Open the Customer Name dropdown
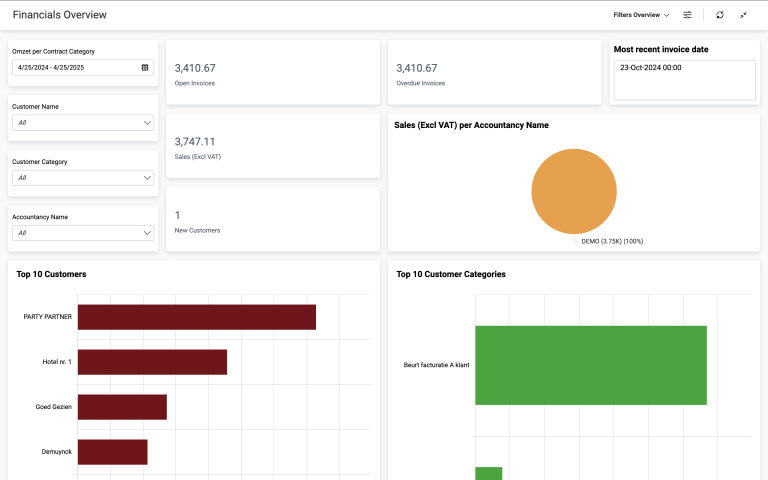Image resolution: width=768 pixels, height=480 pixels. [x=83, y=123]
